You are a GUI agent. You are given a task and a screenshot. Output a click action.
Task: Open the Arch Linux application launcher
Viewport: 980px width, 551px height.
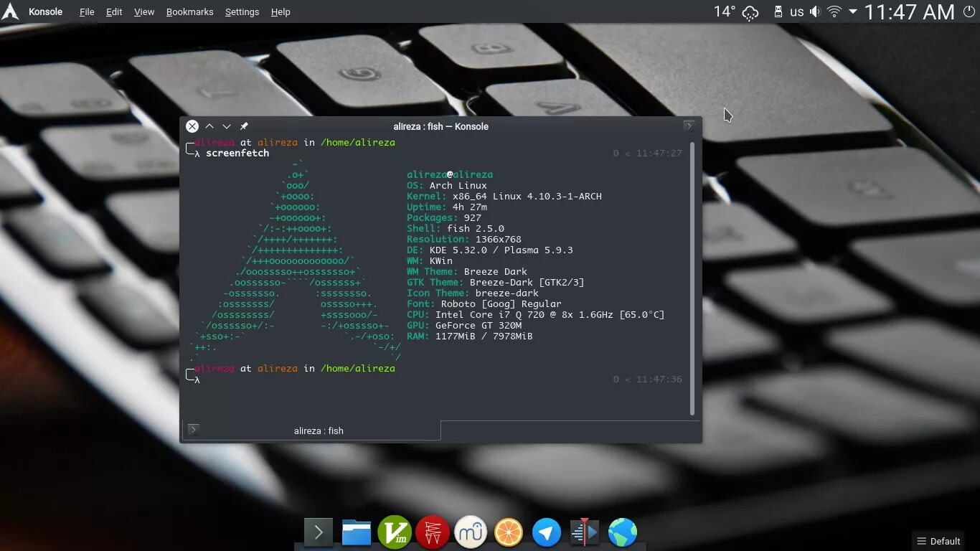10,11
